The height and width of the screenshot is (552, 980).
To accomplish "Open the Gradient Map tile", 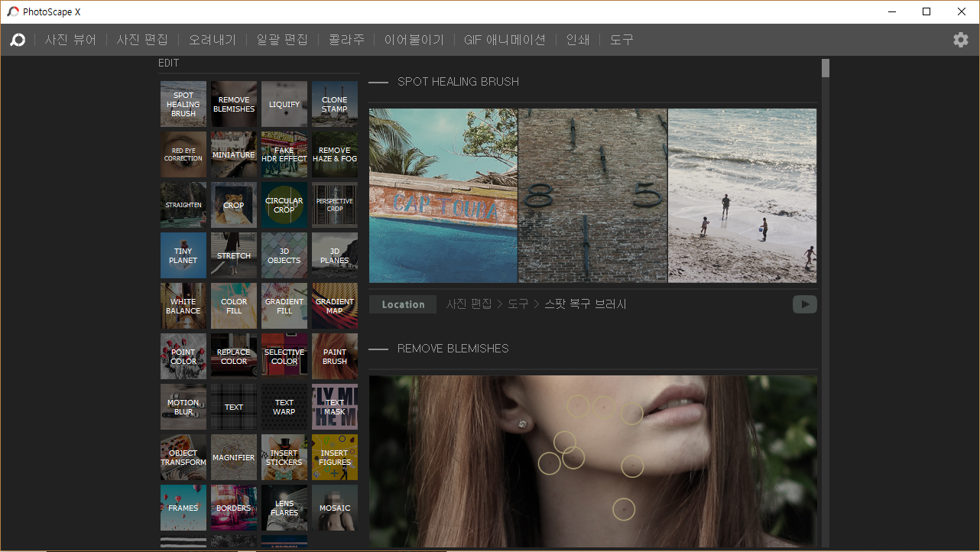I will pyautogui.click(x=335, y=306).
